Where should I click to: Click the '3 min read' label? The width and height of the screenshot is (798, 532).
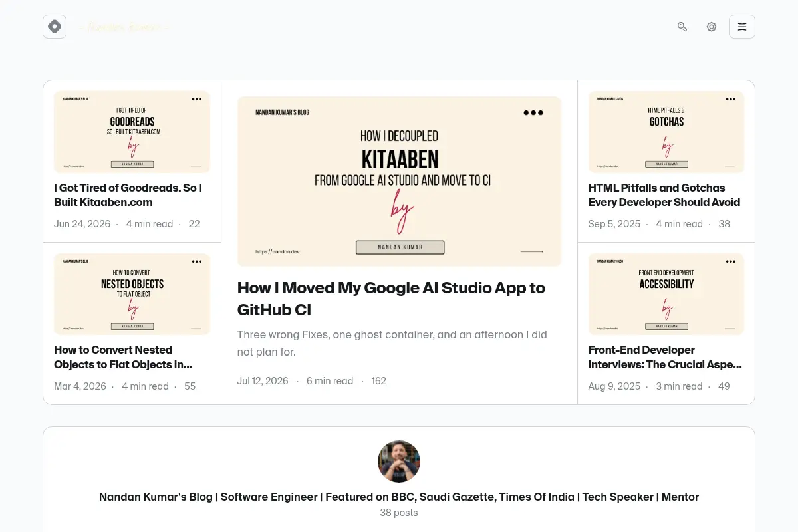pos(680,386)
